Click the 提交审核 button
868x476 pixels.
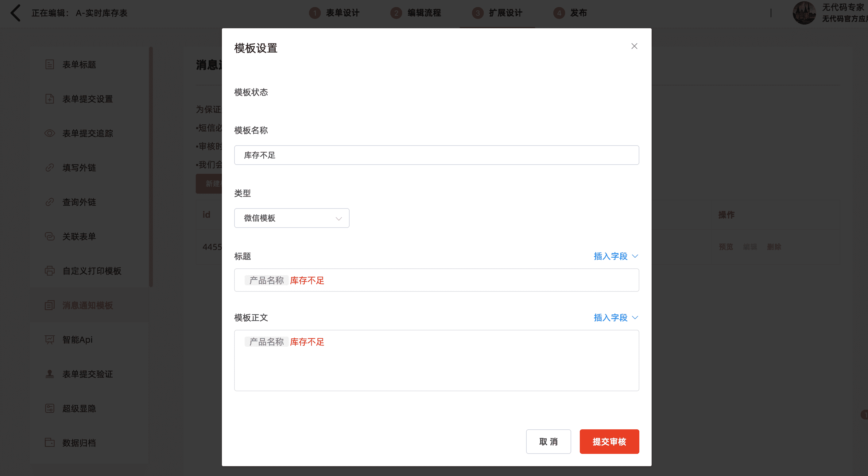coord(609,442)
